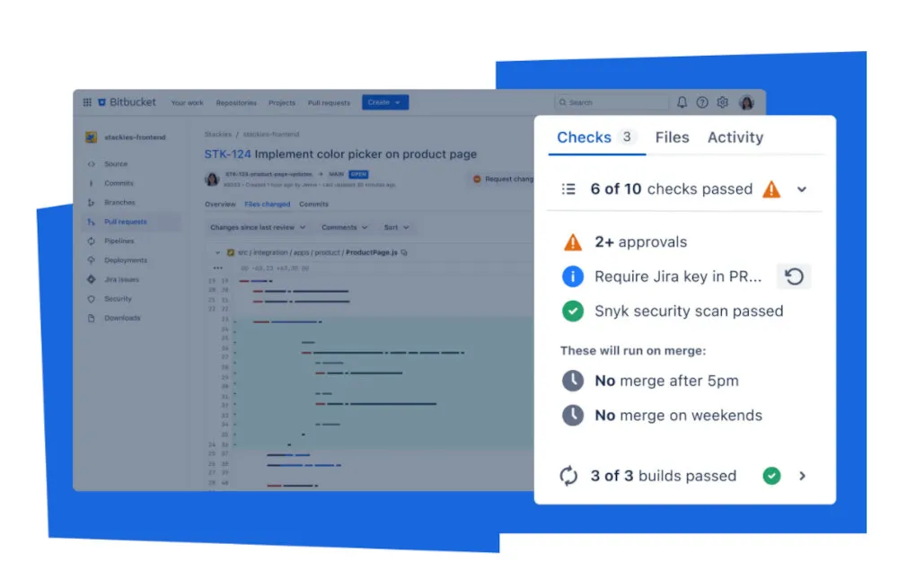The height and width of the screenshot is (588, 898).
Task: Open the pull request Commits tab
Action: [x=313, y=205]
